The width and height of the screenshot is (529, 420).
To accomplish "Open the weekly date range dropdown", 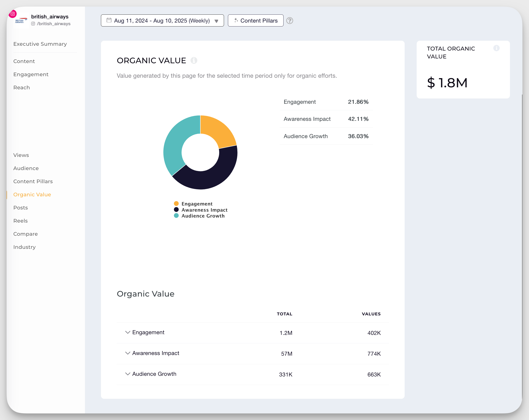I will click(217, 21).
